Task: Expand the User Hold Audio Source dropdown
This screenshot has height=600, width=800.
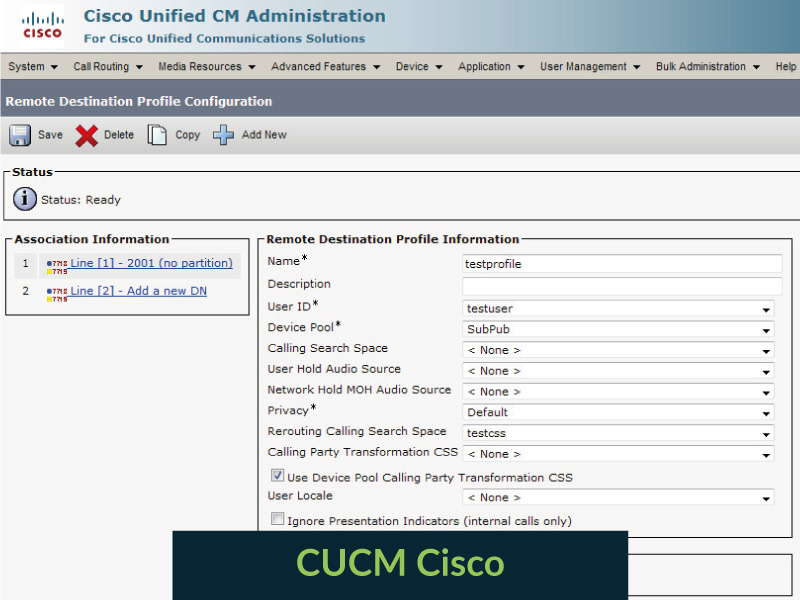Action: pyautogui.click(x=618, y=371)
